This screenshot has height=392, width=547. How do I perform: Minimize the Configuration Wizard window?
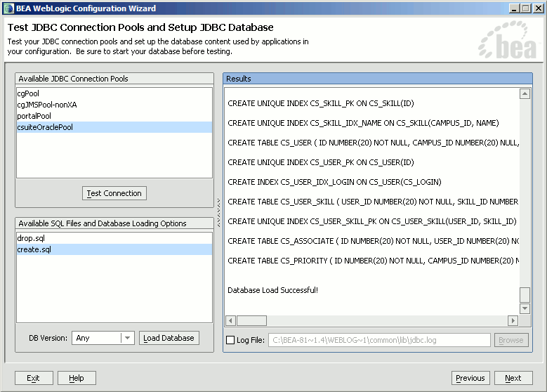pyautogui.click(x=514, y=8)
